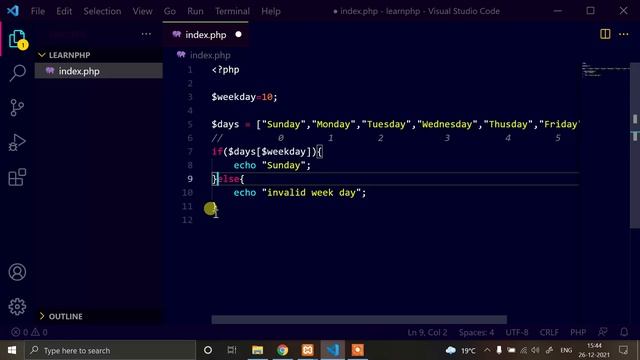Open File Explorer from taskbar
This screenshot has height=360, width=640.
(258, 350)
